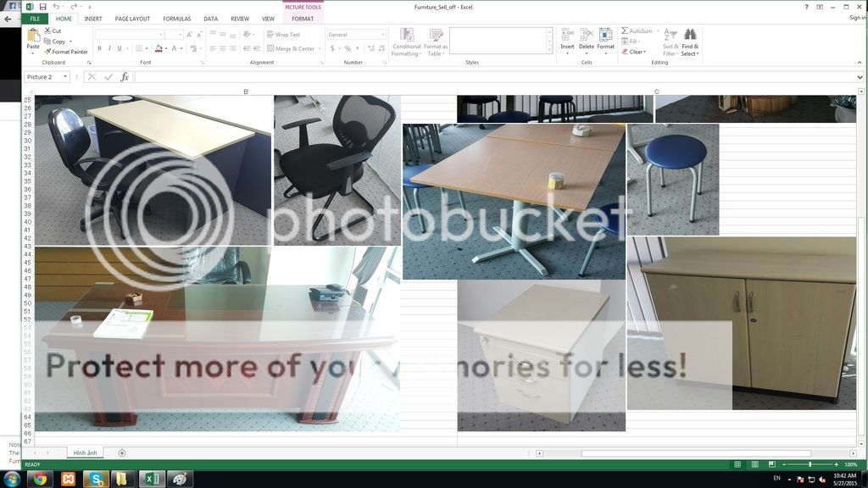
Task: Switch to the INSERT tab
Action: tap(93, 19)
